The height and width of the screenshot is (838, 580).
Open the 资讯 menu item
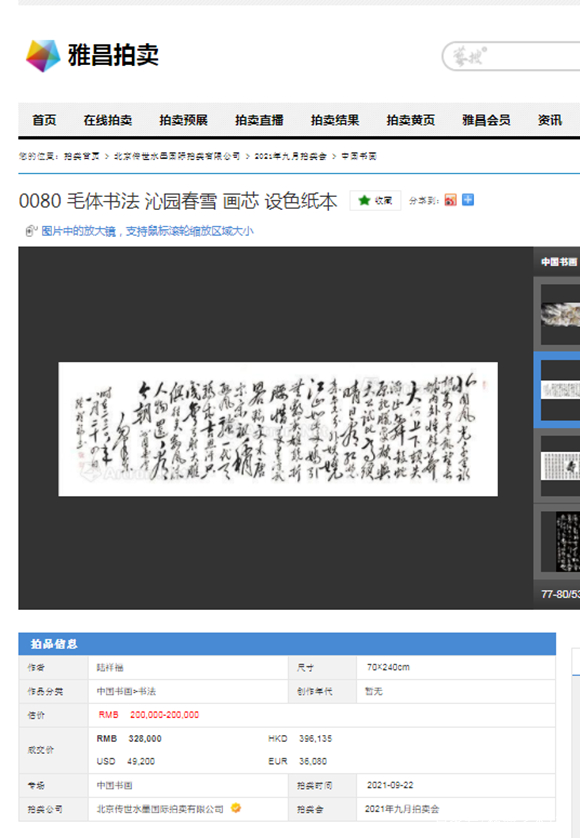(x=550, y=120)
